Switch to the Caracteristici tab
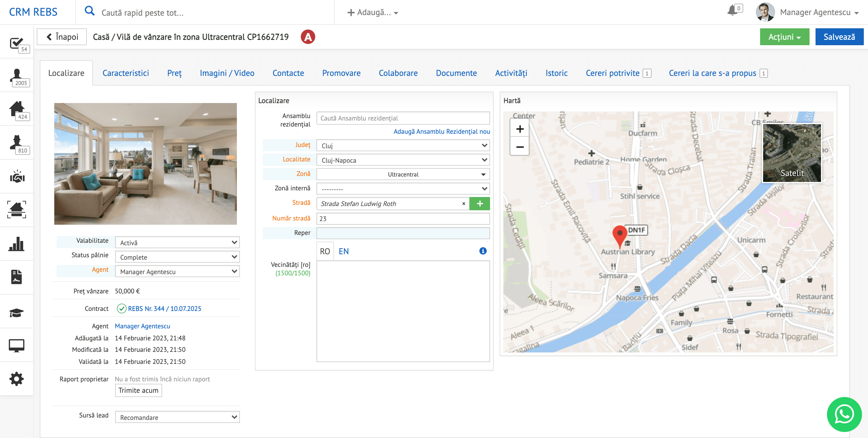Viewport: 868px width, 438px height. pyautogui.click(x=126, y=73)
